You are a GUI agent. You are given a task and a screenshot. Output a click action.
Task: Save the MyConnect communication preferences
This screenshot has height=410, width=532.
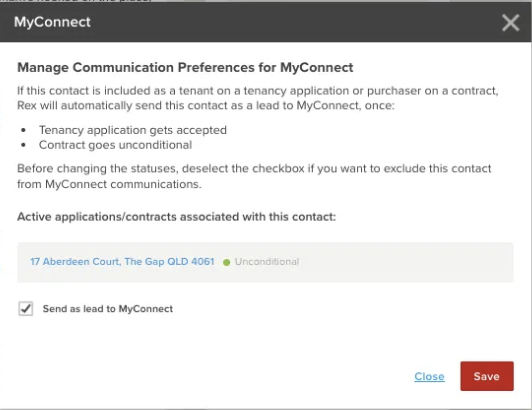(487, 376)
